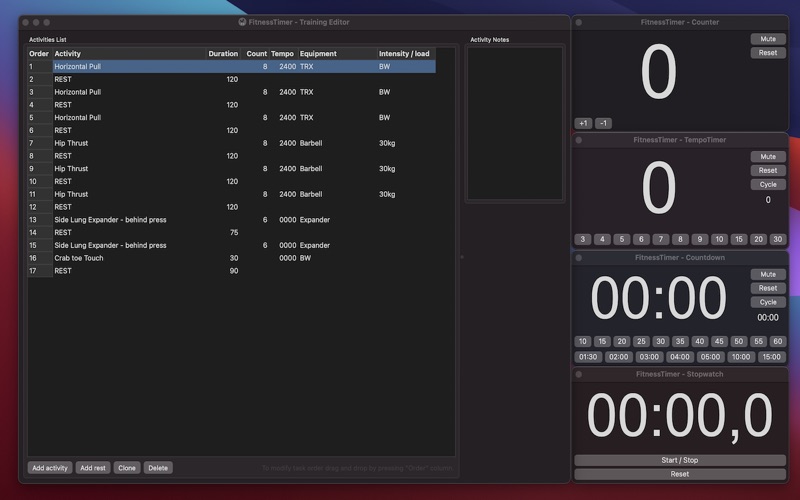Reset the Stopwatch

680,474
